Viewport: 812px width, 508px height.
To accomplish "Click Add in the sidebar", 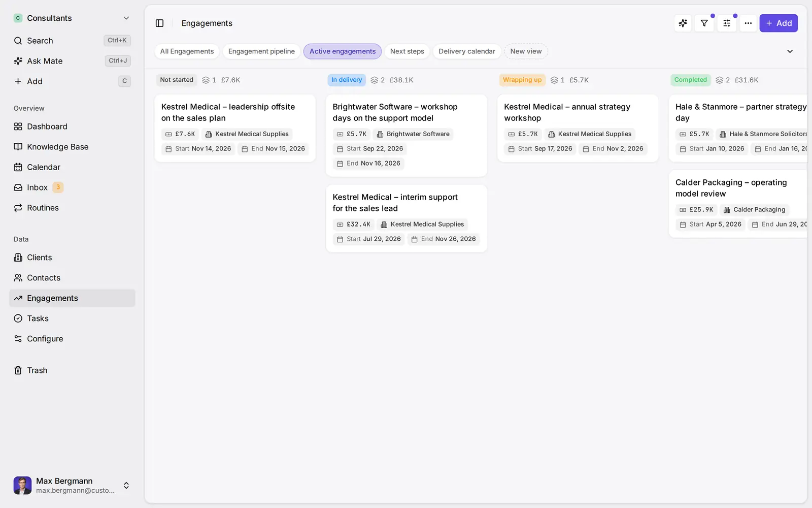I will pos(72,81).
